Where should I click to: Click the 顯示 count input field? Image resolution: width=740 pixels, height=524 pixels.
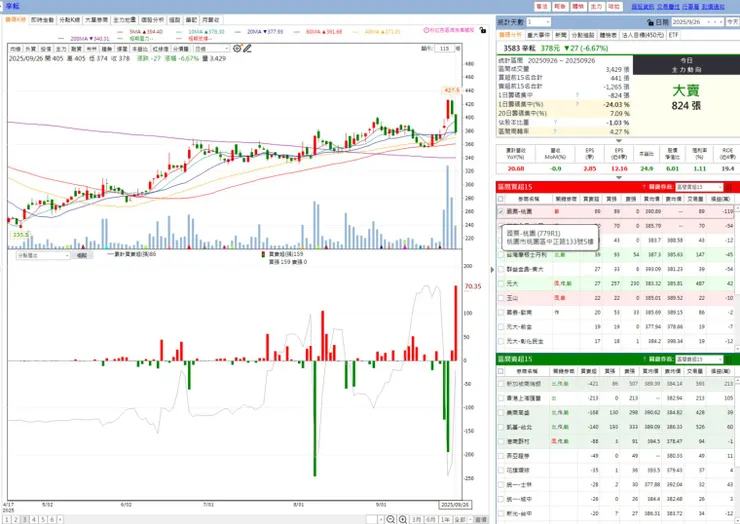tap(445, 48)
